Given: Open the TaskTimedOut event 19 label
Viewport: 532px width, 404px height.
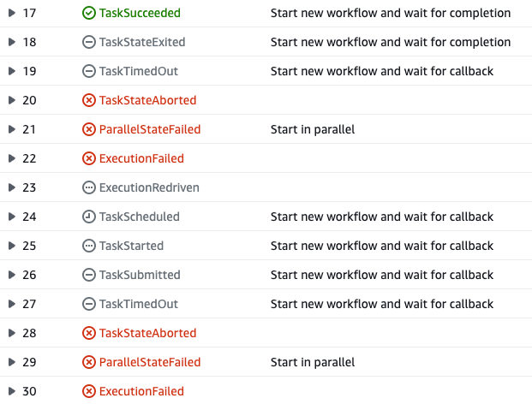Looking at the screenshot, I should pyautogui.click(x=139, y=71).
